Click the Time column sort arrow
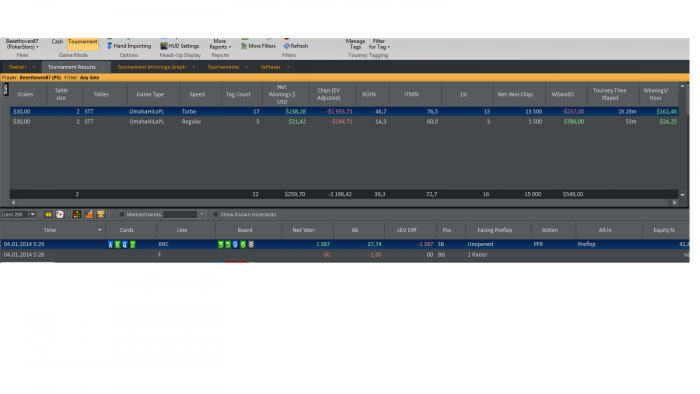 [99, 230]
